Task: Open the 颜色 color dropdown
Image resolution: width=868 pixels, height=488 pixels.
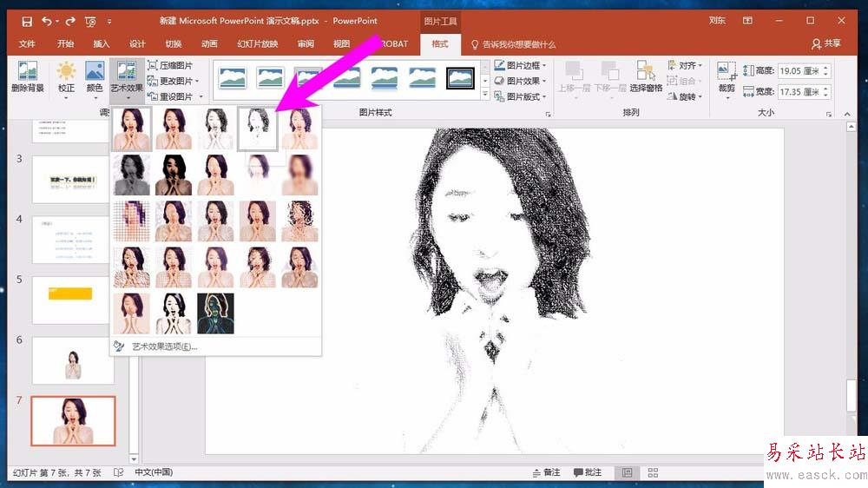Action: coord(95,81)
